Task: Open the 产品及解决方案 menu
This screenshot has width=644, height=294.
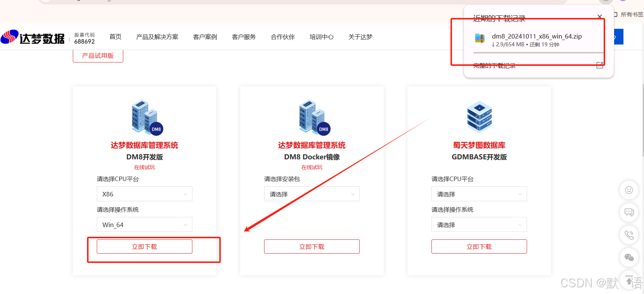Action: point(157,37)
